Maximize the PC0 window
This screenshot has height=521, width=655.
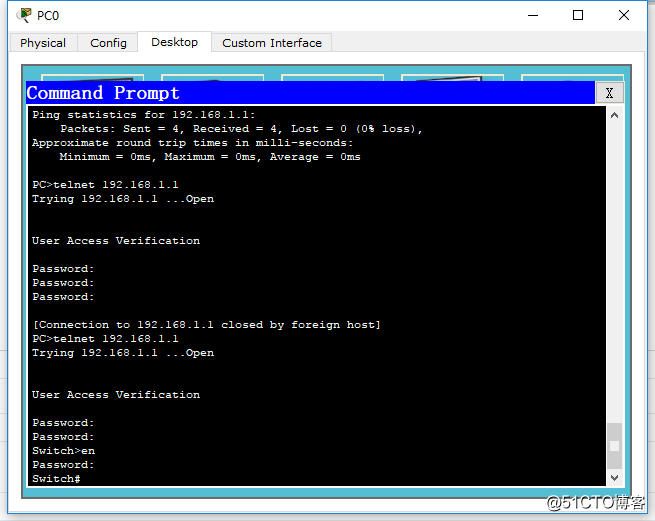point(578,15)
